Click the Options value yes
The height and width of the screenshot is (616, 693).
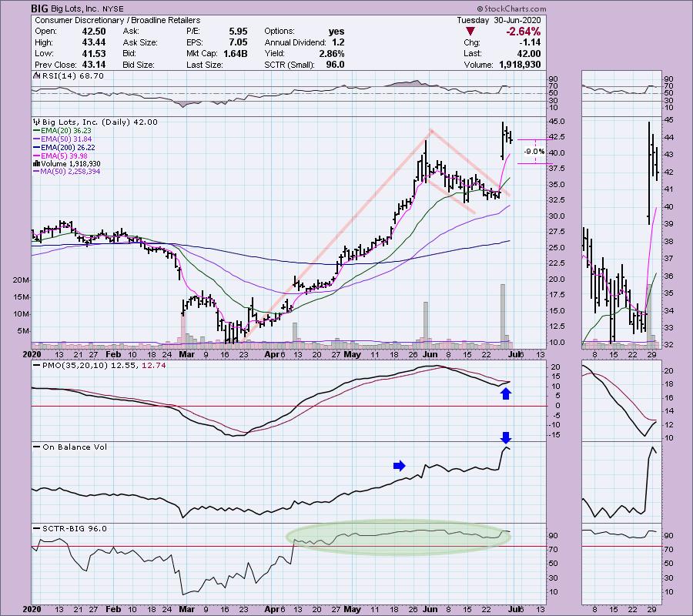[336, 32]
